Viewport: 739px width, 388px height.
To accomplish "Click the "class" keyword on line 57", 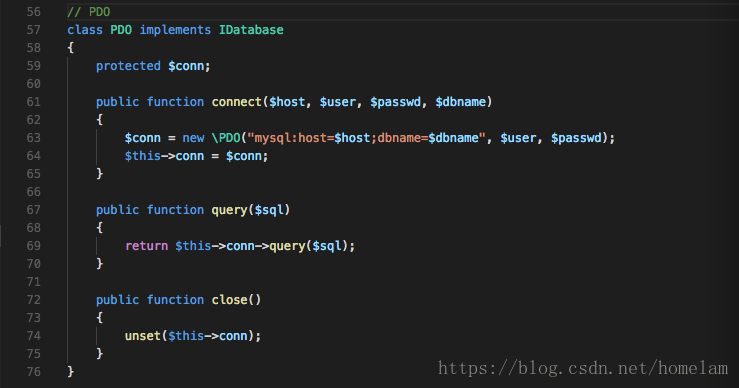I will point(85,30).
